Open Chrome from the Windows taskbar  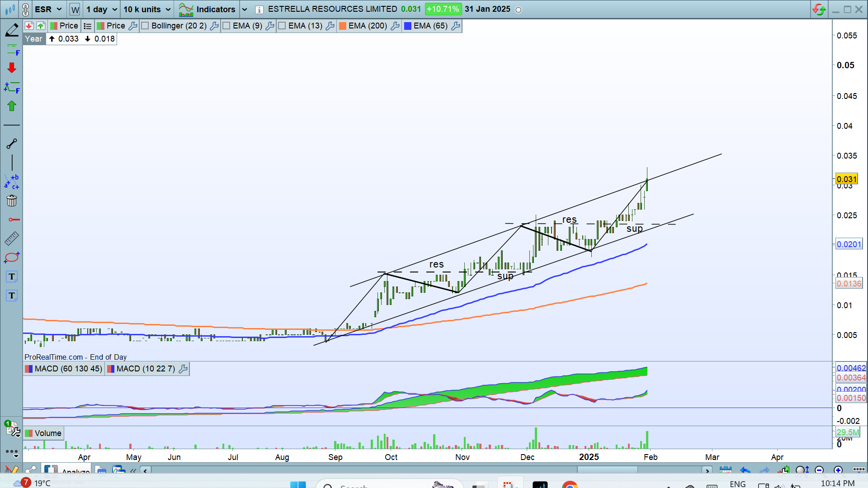(x=570, y=484)
